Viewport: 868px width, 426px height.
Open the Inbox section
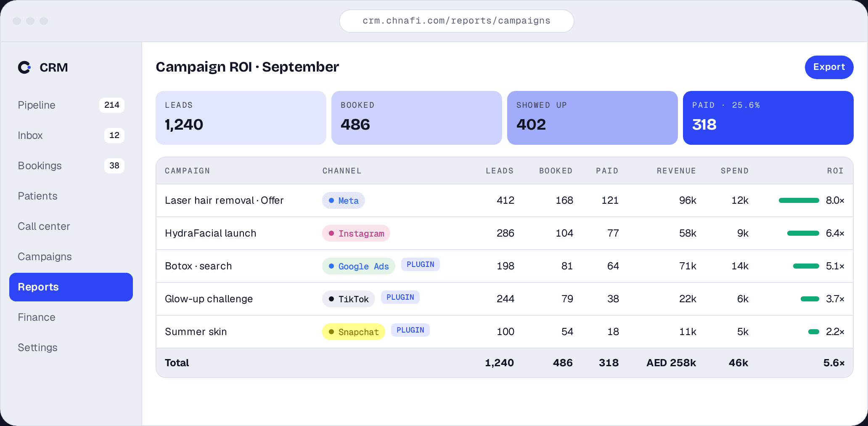(71, 136)
